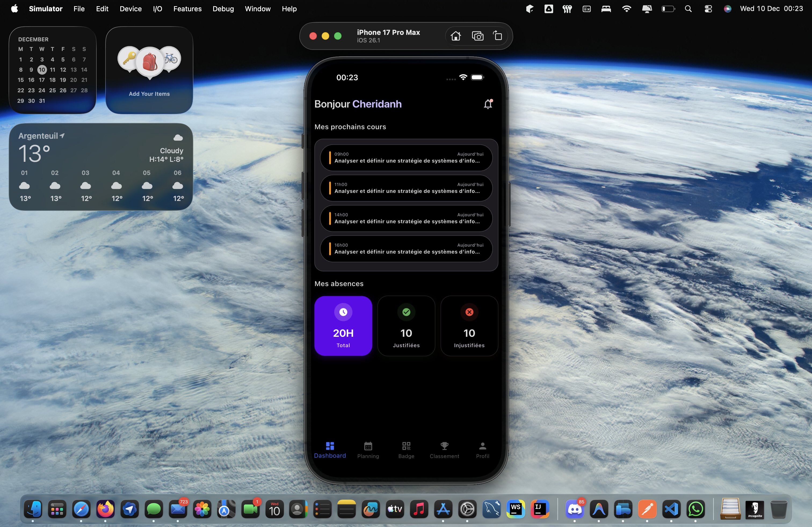Tap the 10 Injustifiées card

469,325
